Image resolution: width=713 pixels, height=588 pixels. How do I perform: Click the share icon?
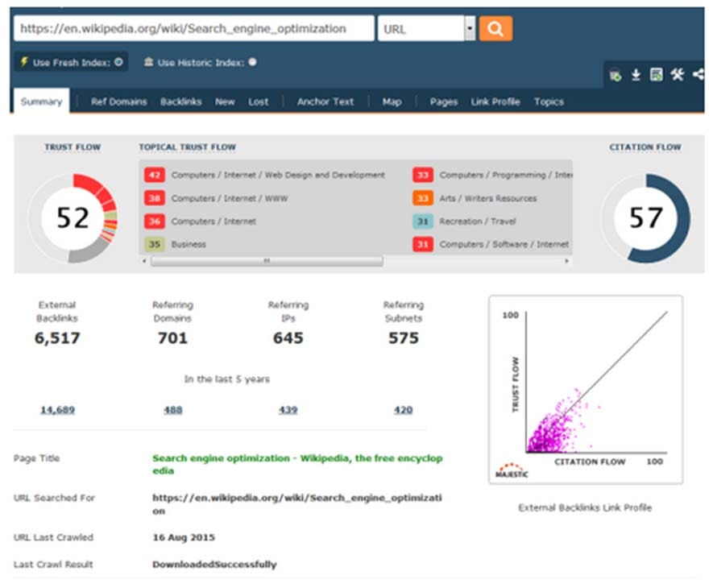(698, 74)
